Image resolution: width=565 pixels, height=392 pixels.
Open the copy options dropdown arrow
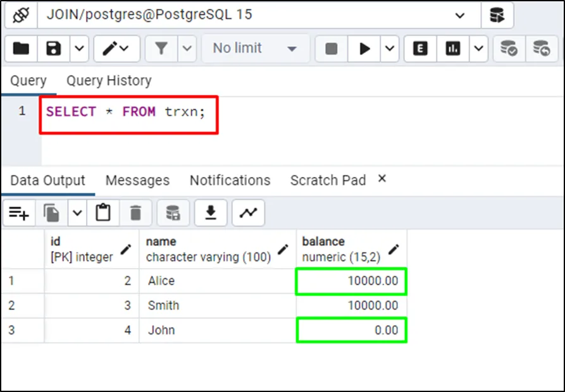click(x=77, y=214)
